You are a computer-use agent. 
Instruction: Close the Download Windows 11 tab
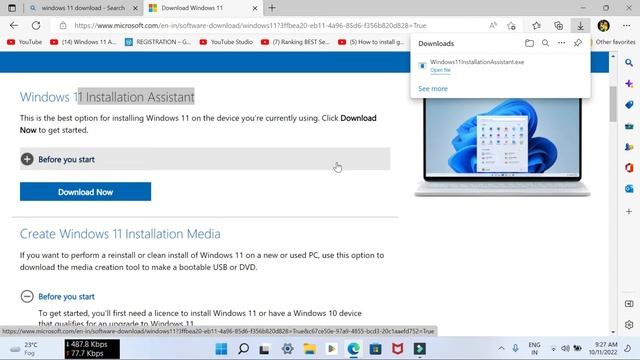click(x=255, y=8)
